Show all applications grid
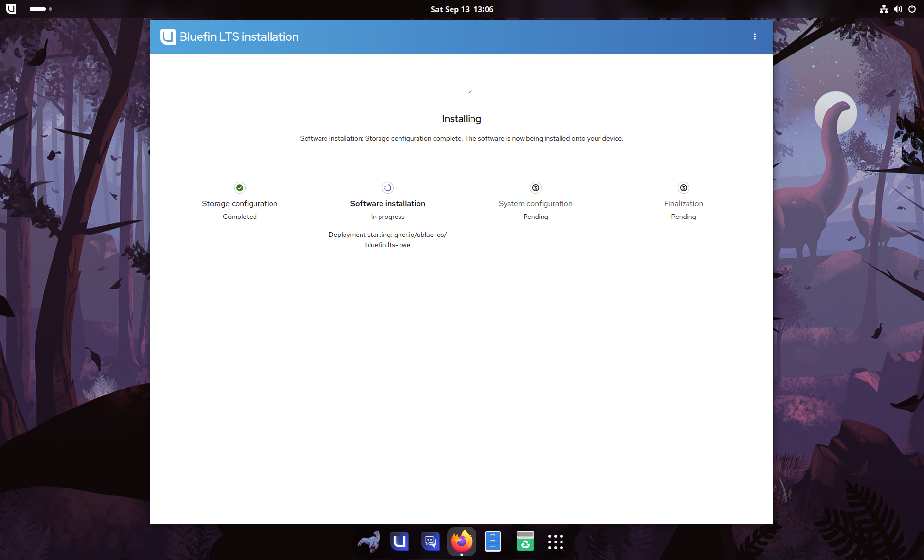The height and width of the screenshot is (560, 924). [x=555, y=542]
